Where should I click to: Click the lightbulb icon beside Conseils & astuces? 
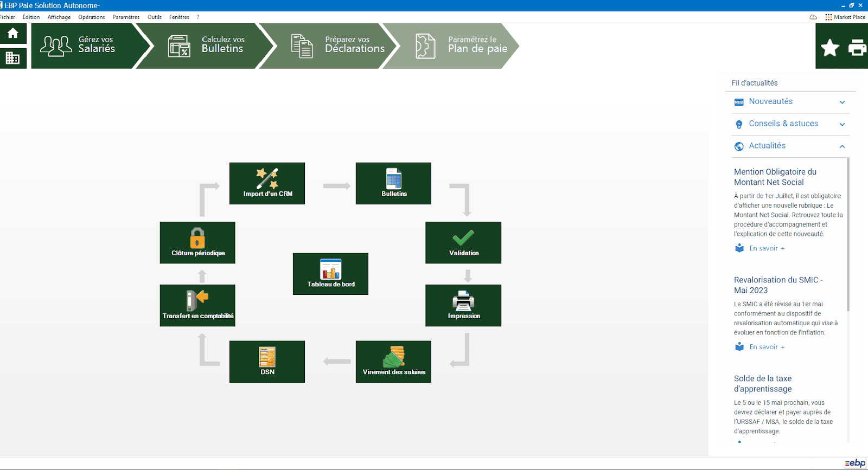coord(739,124)
